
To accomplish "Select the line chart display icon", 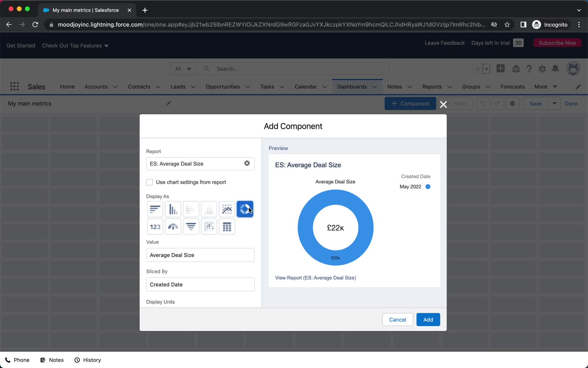I will point(227,209).
